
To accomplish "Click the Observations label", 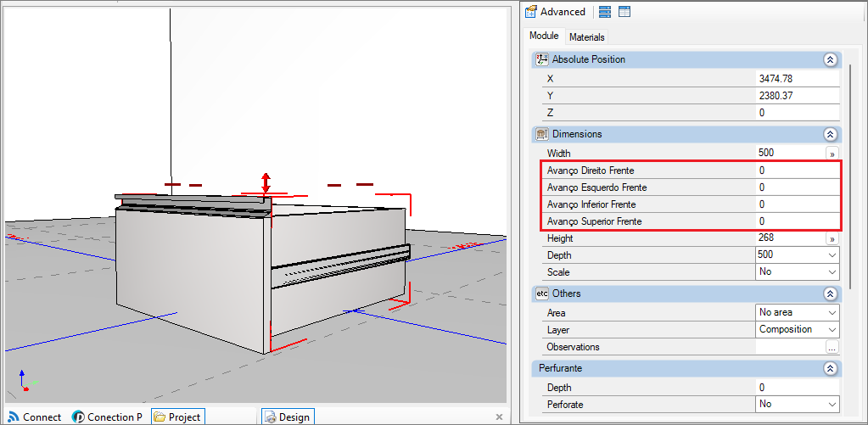I will 573,347.
